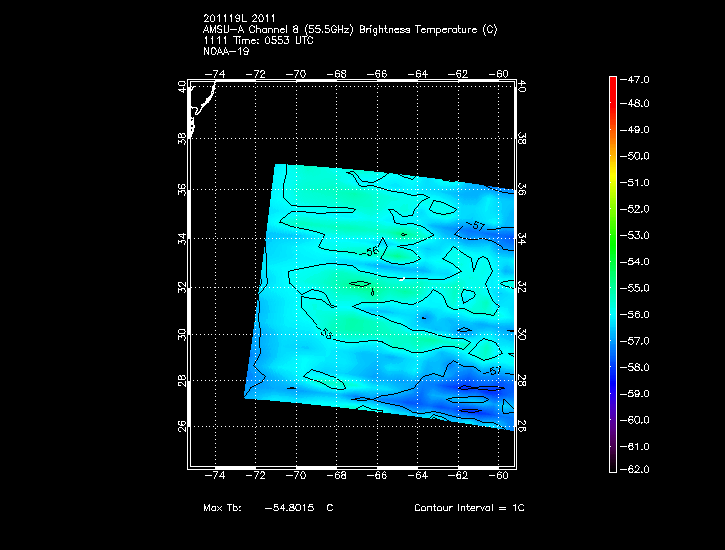Click the -60 longitude label on bottom axis

click(x=500, y=476)
